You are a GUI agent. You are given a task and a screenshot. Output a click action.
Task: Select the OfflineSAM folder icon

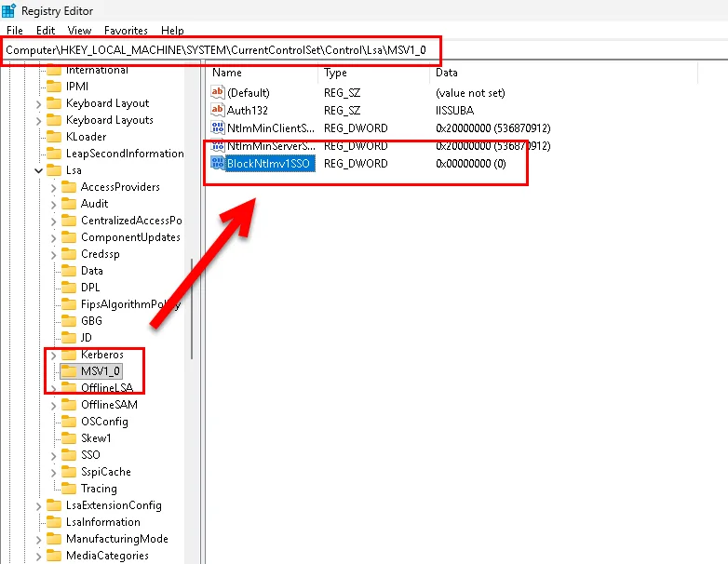tap(69, 405)
